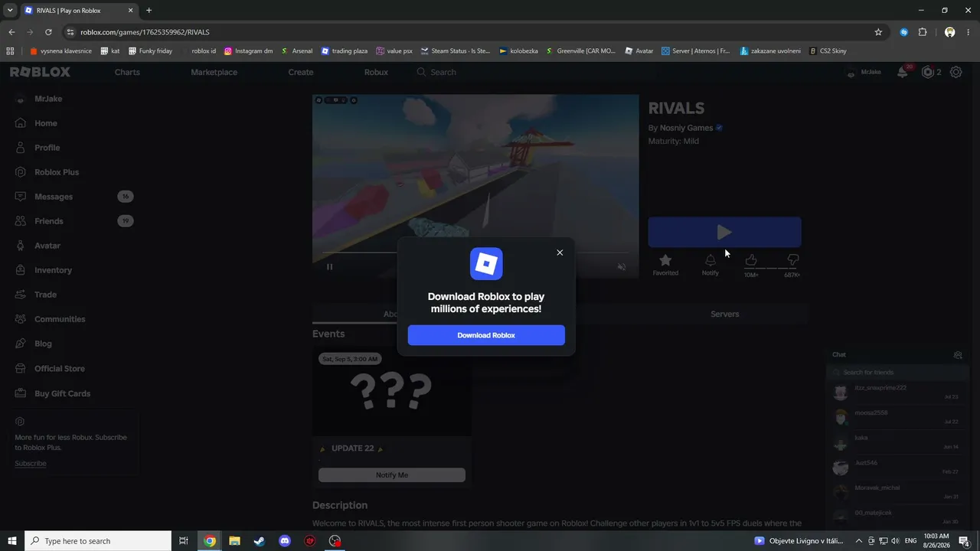Toggle the Notify bell for RIVALS
Image resolution: width=980 pixels, height=551 pixels.
pos(710,260)
